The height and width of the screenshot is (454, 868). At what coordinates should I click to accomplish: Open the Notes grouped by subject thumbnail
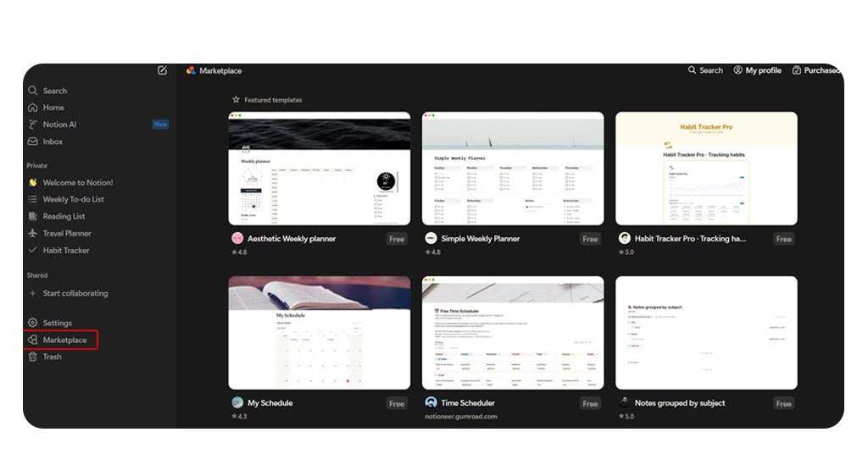[706, 333]
